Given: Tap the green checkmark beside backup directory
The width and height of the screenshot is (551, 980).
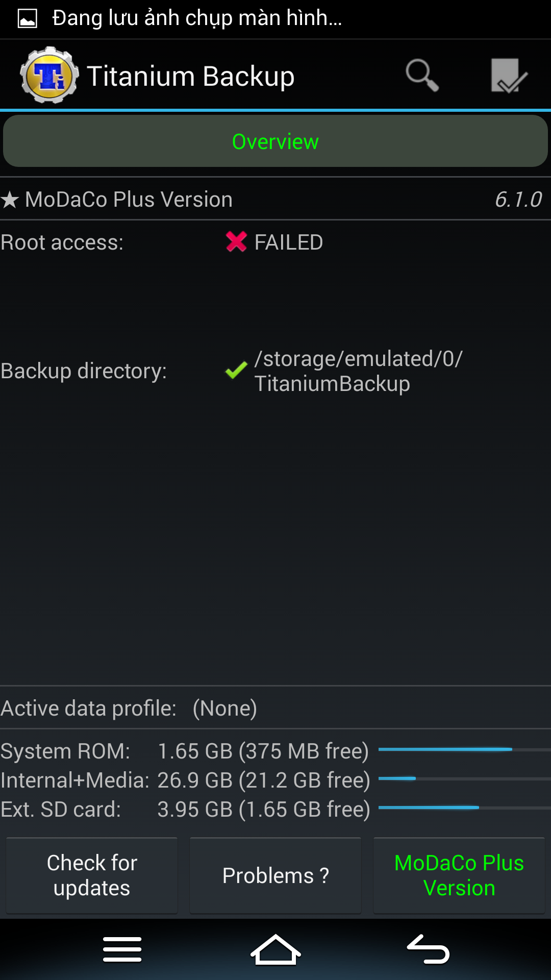Looking at the screenshot, I should tap(236, 371).
